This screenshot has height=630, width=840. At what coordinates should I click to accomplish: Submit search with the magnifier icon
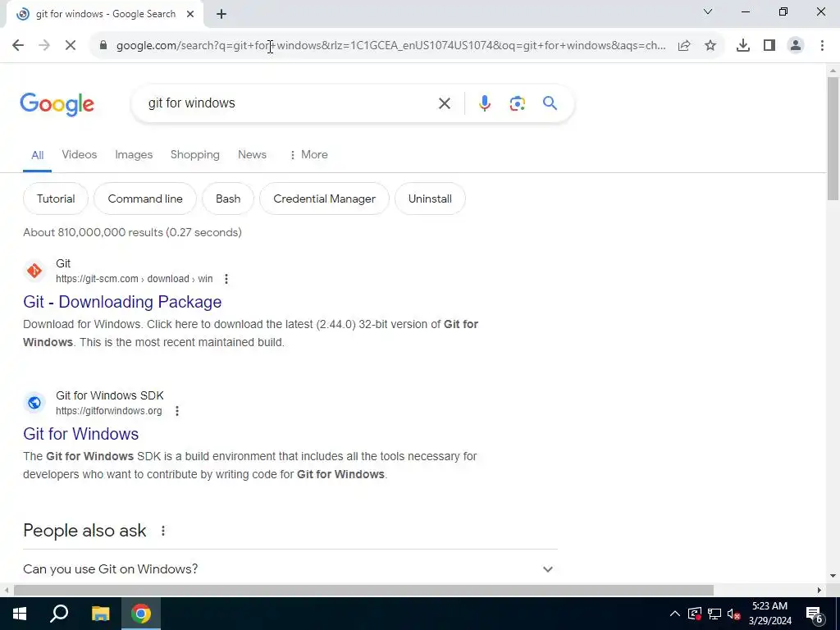coord(550,103)
